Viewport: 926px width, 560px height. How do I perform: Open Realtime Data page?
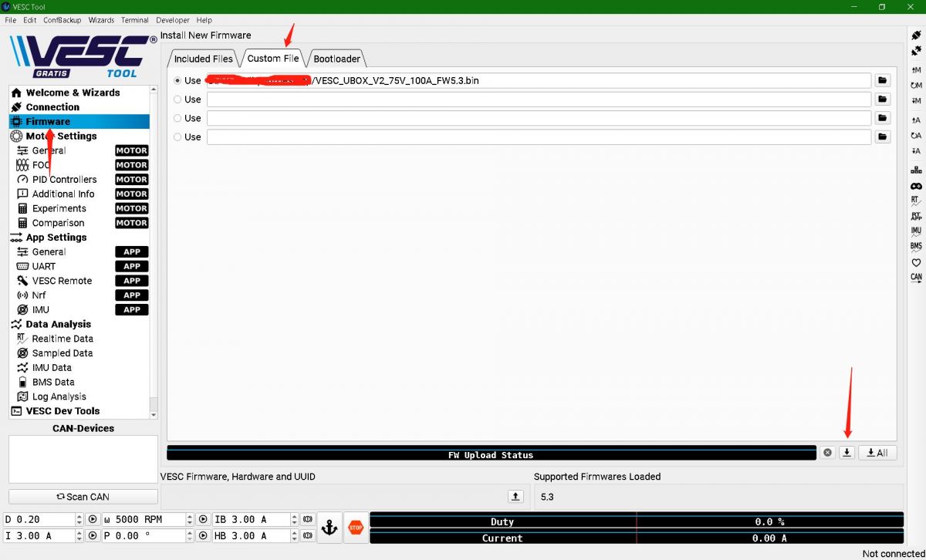(63, 339)
